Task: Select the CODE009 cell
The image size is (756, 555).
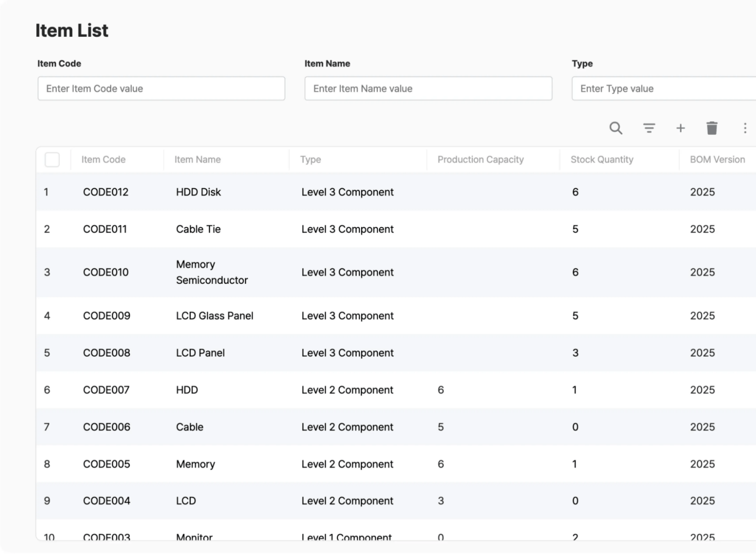Action: [x=107, y=316]
